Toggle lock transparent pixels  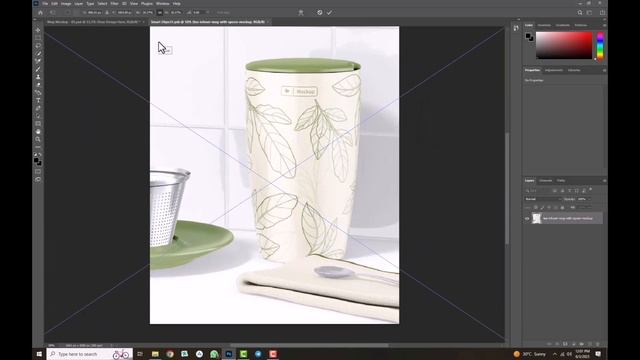536,208
